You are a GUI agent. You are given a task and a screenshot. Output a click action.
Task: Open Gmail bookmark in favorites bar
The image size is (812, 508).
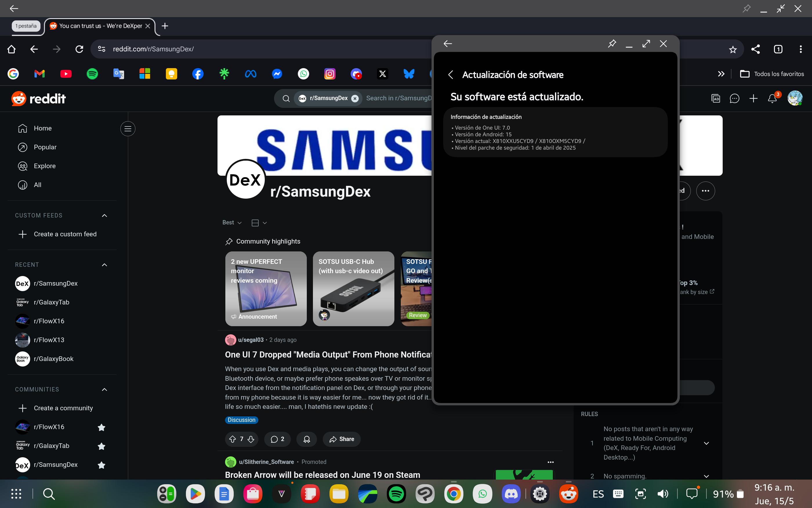(39, 74)
